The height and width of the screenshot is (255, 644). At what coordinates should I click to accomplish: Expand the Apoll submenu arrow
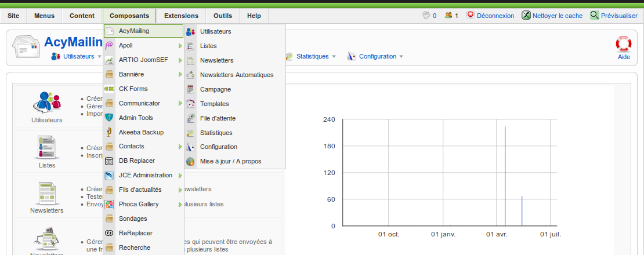pyautogui.click(x=180, y=46)
